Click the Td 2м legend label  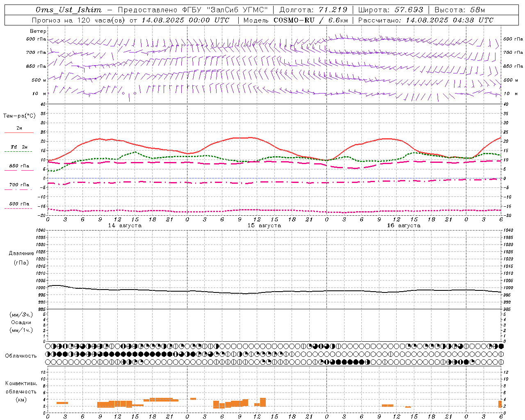pyautogui.click(x=19, y=146)
